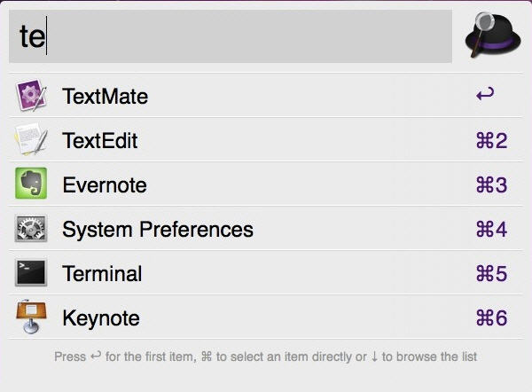Click the Alfred bowler hat icon
The image size is (532, 392).
point(492,35)
